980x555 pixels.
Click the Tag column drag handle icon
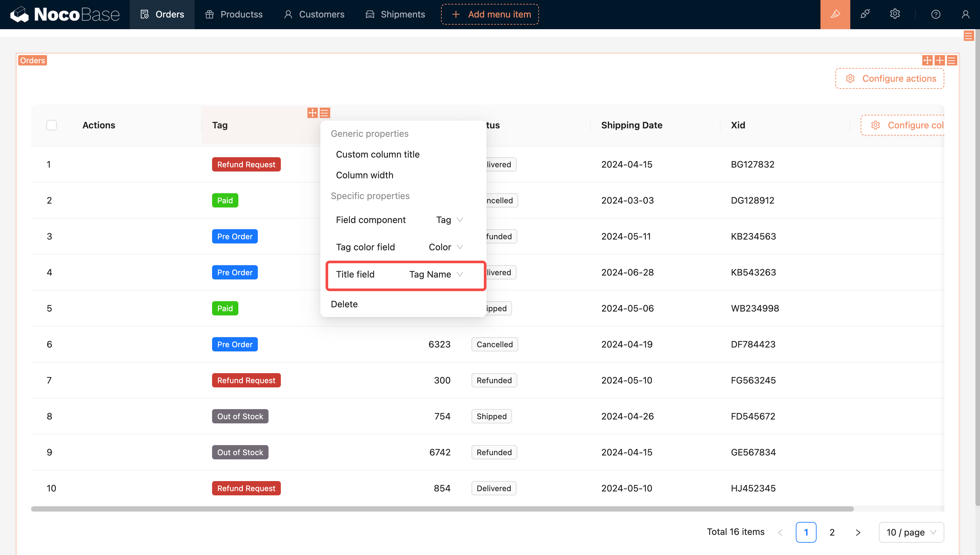pos(312,113)
